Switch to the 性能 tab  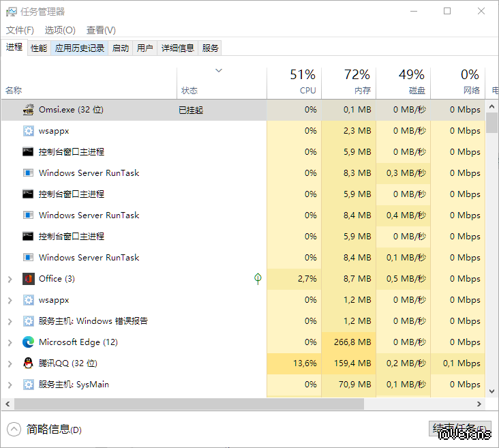pyautogui.click(x=39, y=48)
